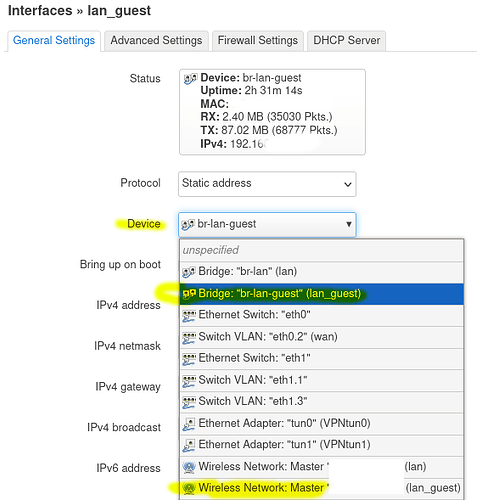The height and width of the screenshot is (500, 477).
Task: Click the tun0 Ethernet Adapter icon
Action: point(189,424)
